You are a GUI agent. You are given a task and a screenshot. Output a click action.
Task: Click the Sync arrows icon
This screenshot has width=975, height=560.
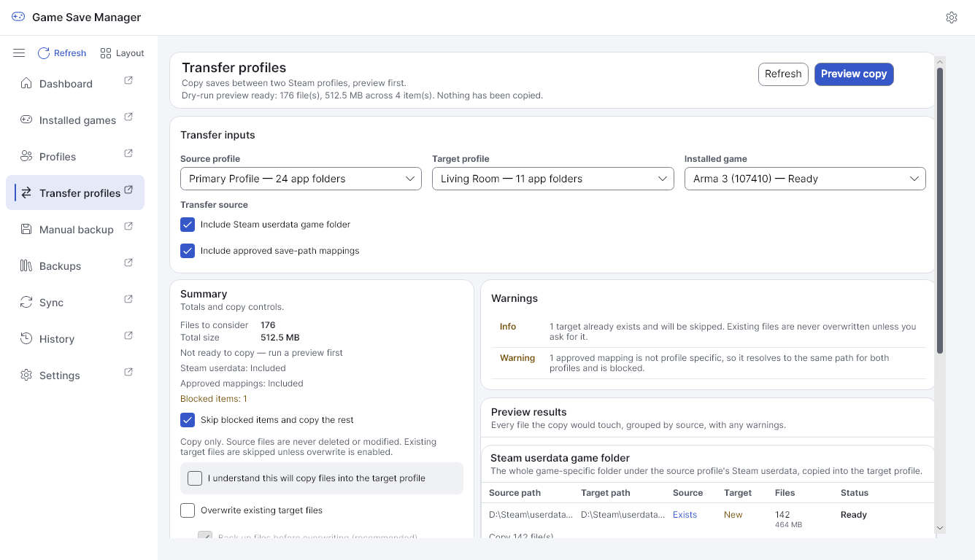click(x=26, y=302)
